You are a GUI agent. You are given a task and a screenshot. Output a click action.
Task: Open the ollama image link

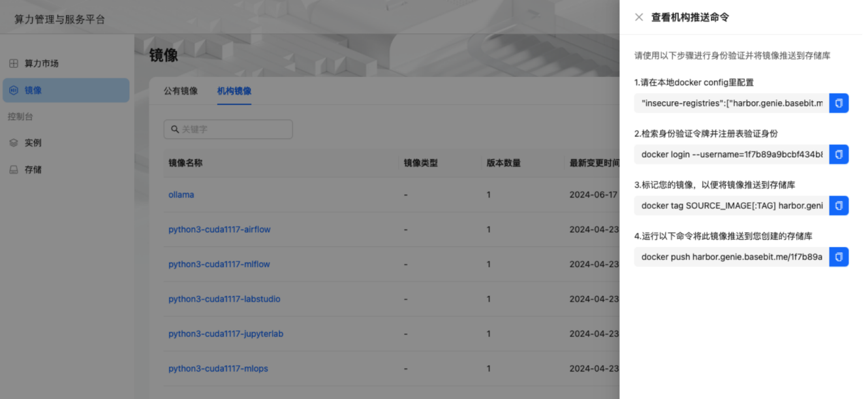(x=181, y=195)
